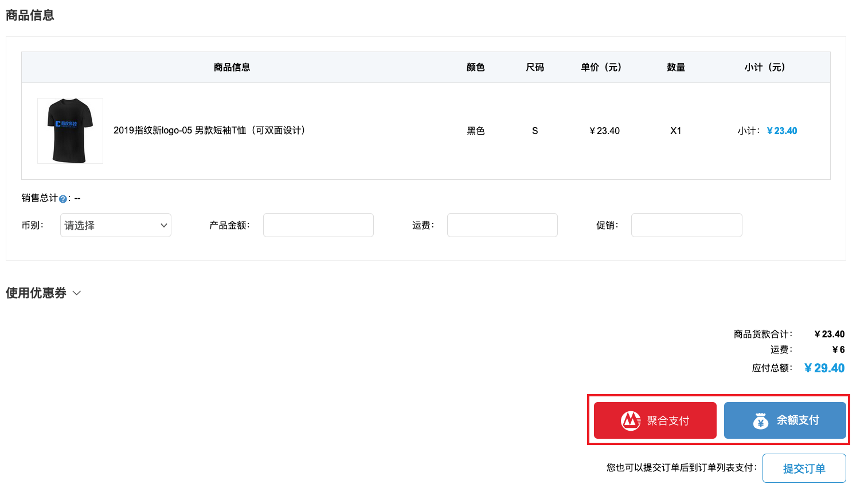The image size is (868, 488).
Task: Click the 商品信息 table header
Action: point(232,67)
